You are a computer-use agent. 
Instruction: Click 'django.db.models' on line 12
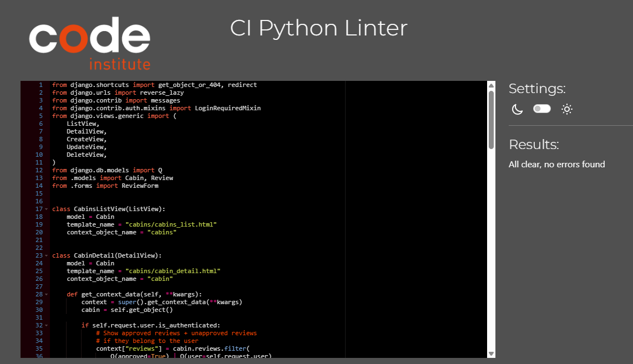pyautogui.click(x=100, y=171)
